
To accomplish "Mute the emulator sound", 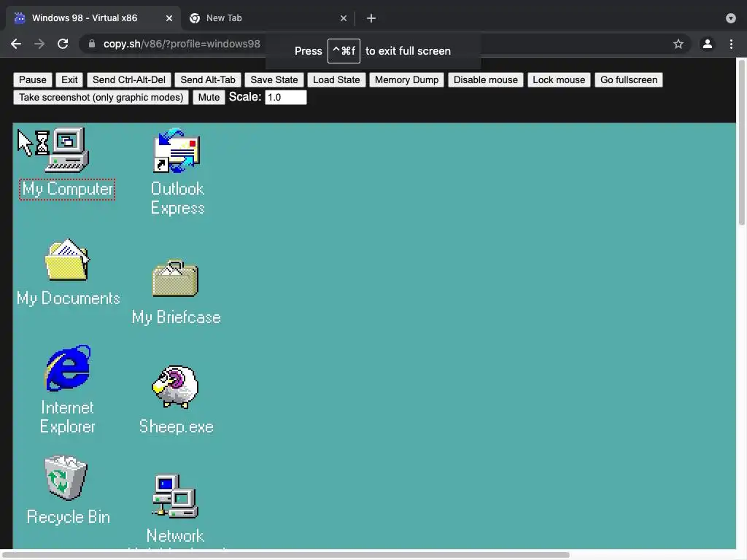I will point(209,98).
